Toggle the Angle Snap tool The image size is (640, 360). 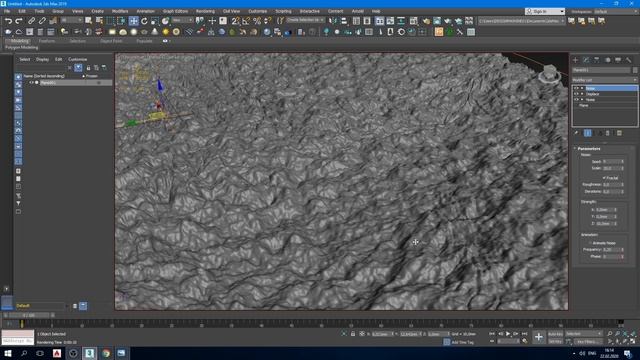(x=246, y=21)
